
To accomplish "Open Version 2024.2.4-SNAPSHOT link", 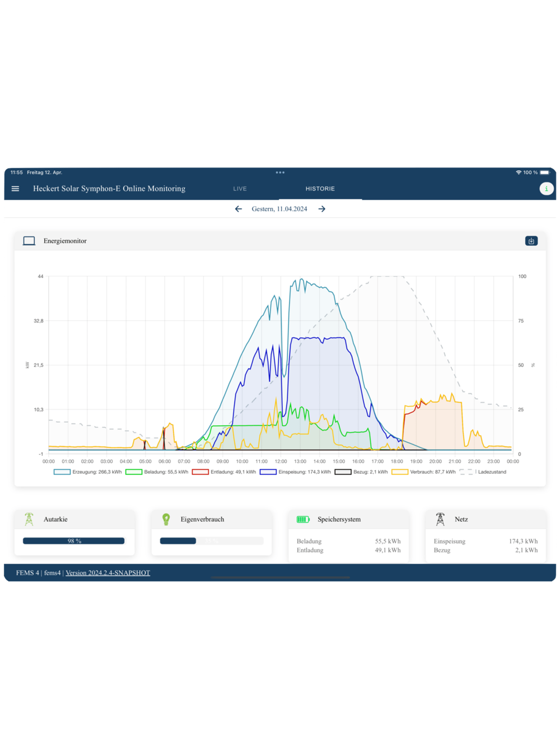I will [x=108, y=573].
